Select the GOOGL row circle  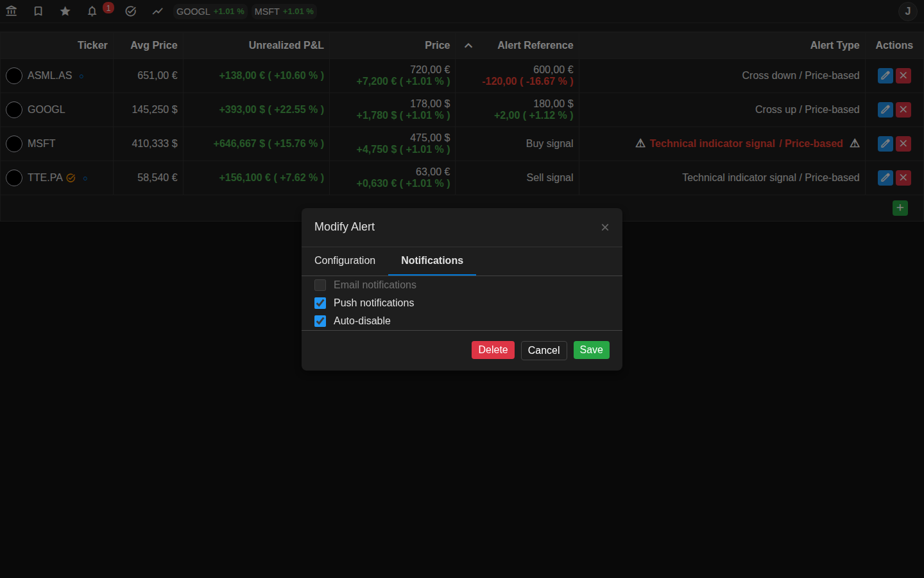14,110
